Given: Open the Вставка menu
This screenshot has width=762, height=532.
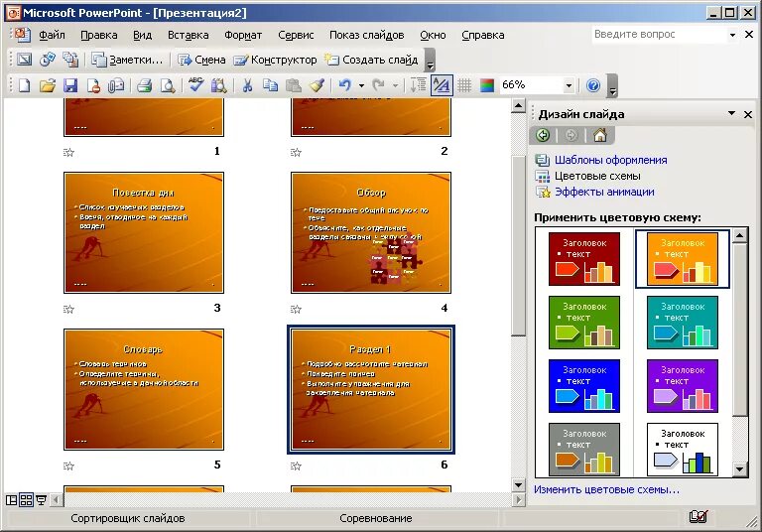Looking at the screenshot, I should (x=189, y=35).
